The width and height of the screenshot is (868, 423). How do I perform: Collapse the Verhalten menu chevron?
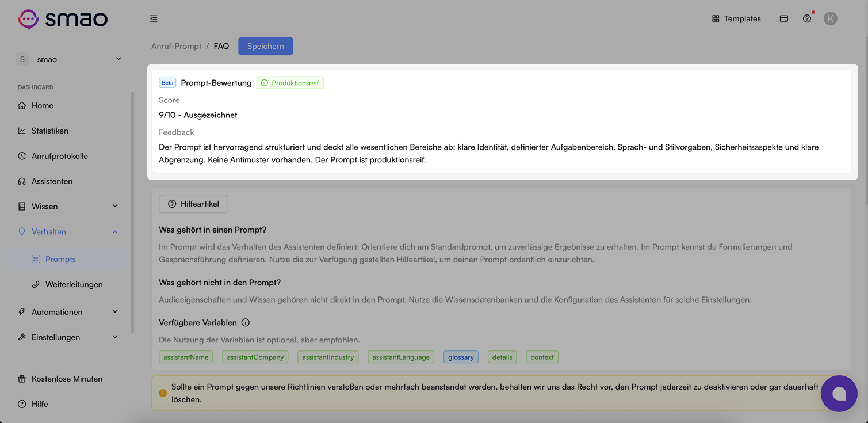pos(115,231)
